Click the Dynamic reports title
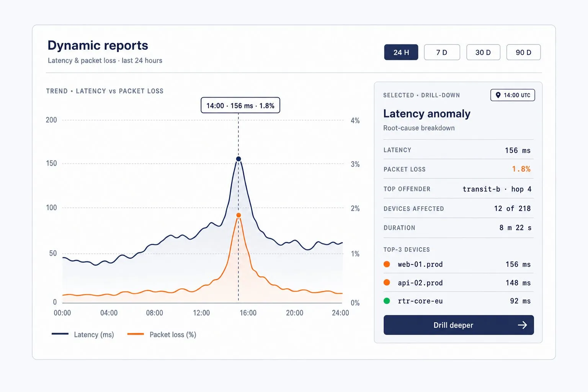588x392 pixels. (98, 46)
